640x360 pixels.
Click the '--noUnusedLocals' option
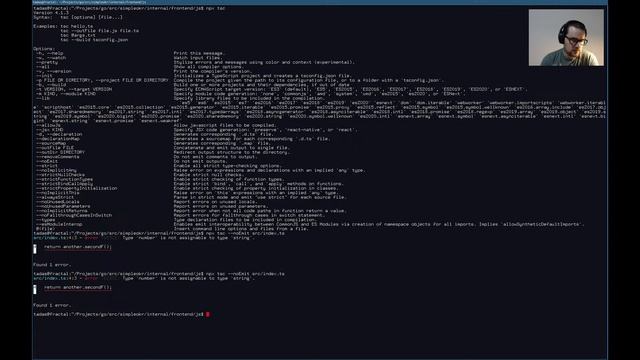point(58,202)
